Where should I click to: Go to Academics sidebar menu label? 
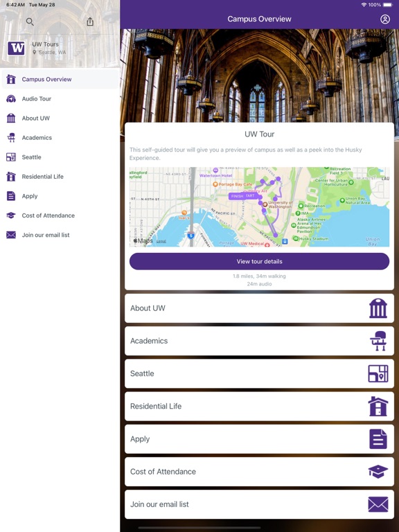pos(37,137)
